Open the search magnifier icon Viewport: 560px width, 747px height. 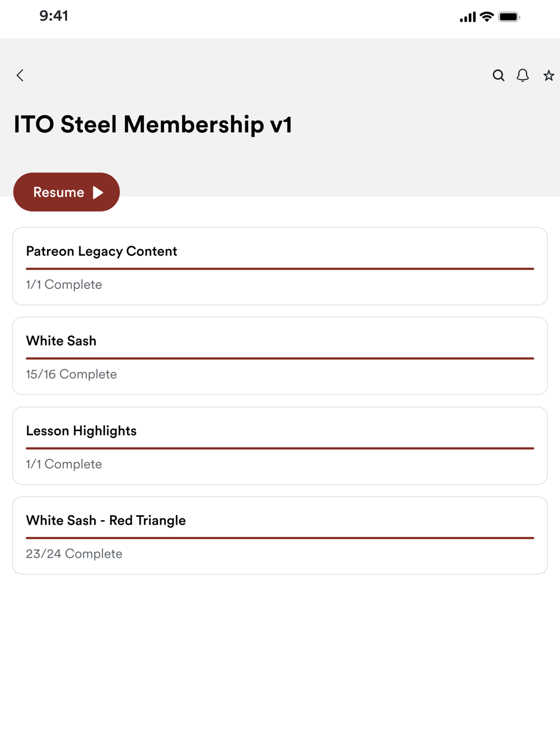(x=498, y=76)
